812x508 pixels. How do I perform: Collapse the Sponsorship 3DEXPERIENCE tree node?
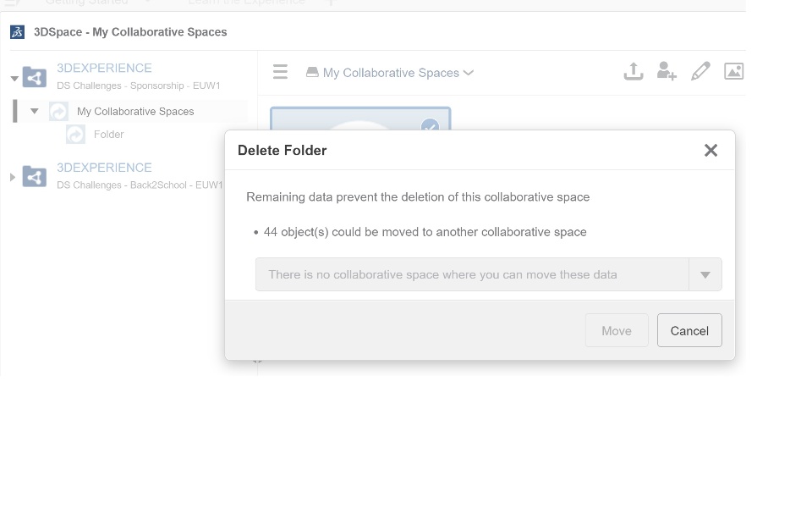pos(14,79)
